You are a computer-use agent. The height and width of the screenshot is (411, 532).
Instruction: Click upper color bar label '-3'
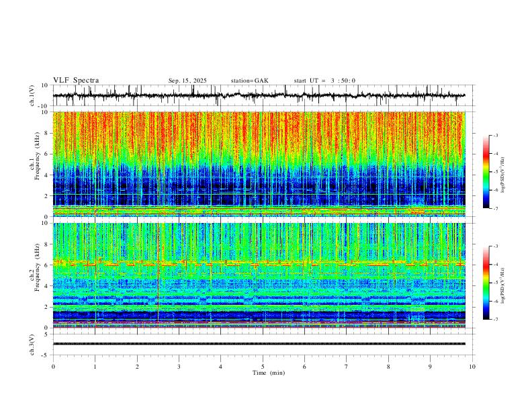pos(496,135)
